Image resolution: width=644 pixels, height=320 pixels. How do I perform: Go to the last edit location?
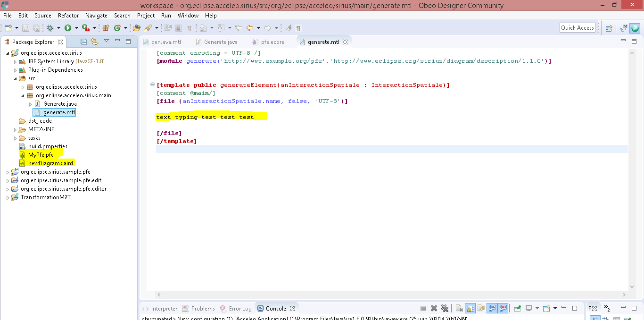point(239,28)
